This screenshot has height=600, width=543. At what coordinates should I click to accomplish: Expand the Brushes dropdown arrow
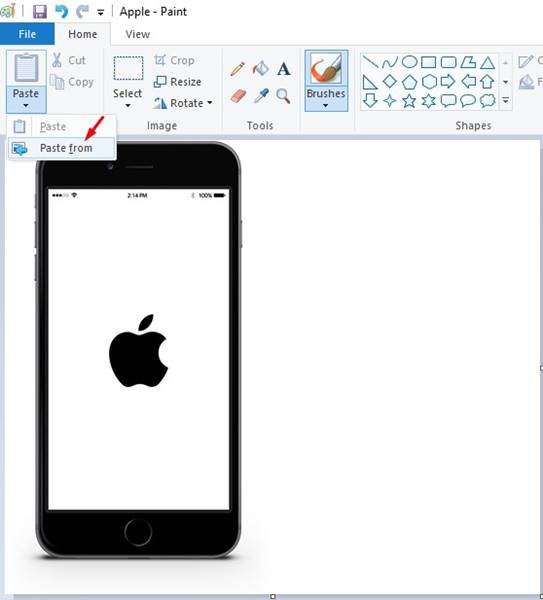[x=326, y=105]
